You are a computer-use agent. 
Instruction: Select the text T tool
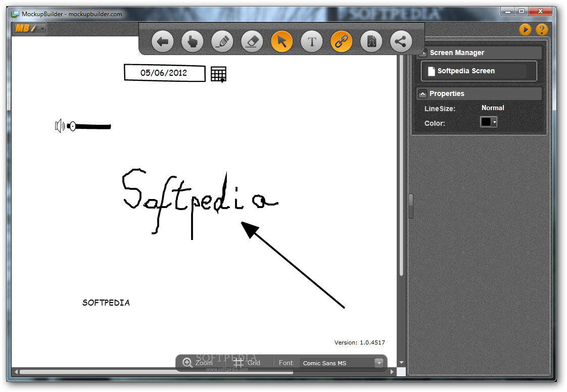pos(312,41)
